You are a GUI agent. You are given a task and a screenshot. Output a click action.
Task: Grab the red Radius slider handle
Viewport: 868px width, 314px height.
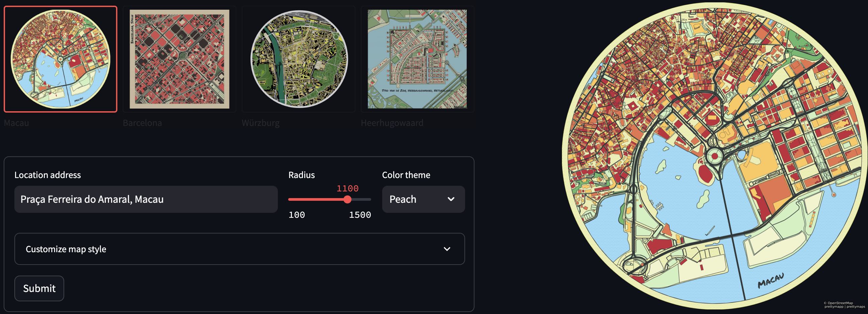[x=347, y=199]
